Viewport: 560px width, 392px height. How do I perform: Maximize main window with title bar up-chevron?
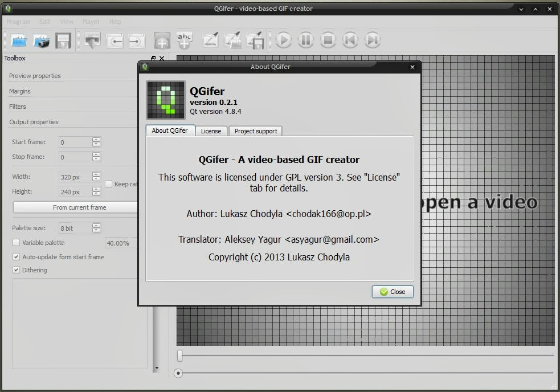point(536,9)
